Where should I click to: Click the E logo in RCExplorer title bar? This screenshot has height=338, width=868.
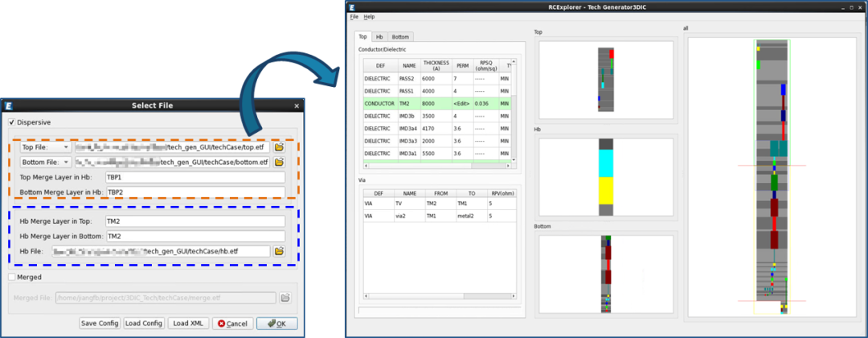(351, 6)
